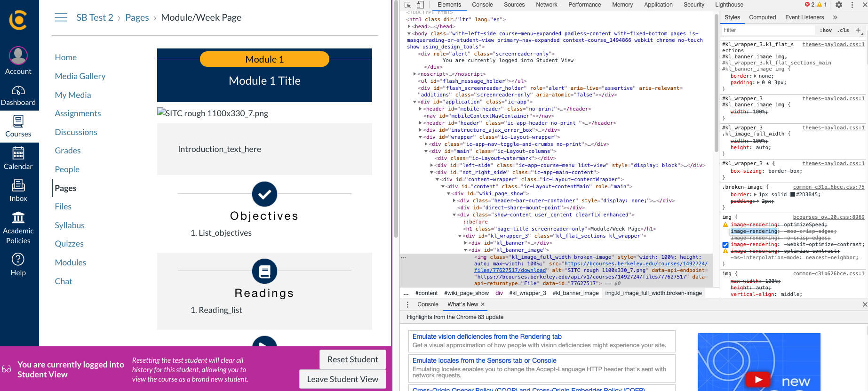Toggle the DevTools device toolbar icon
868x391 pixels.
[x=420, y=5]
